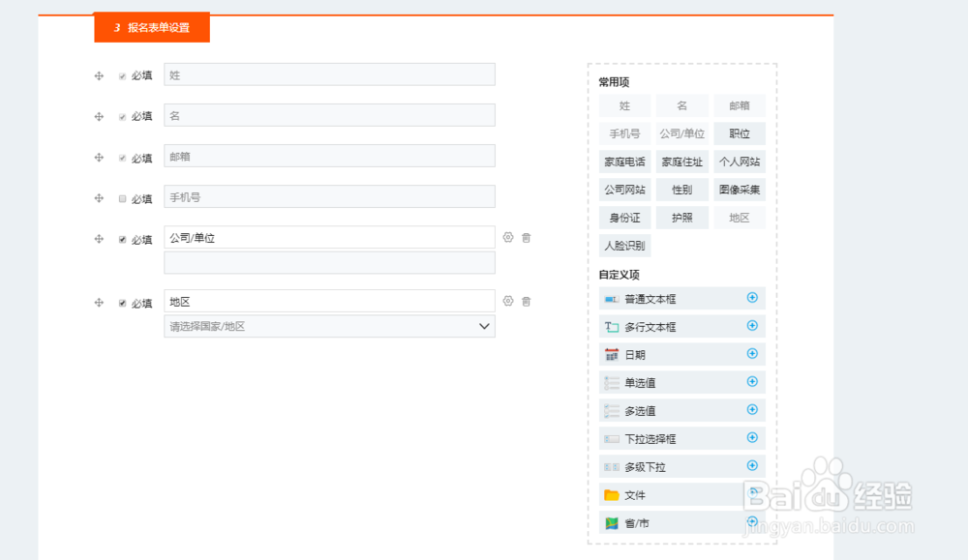Add a 下拉选择框 with plus icon
968x560 pixels.
(752, 437)
